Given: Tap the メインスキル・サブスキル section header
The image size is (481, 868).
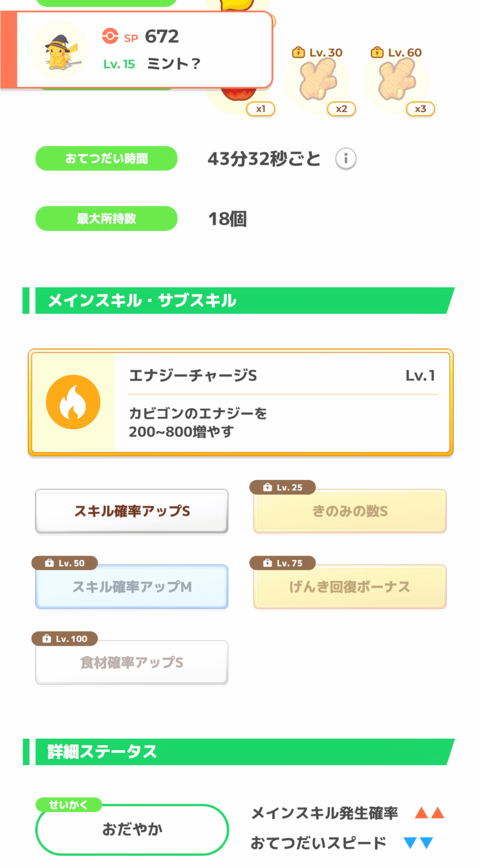Looking at the screenshot, I should (x=239, y=300).
